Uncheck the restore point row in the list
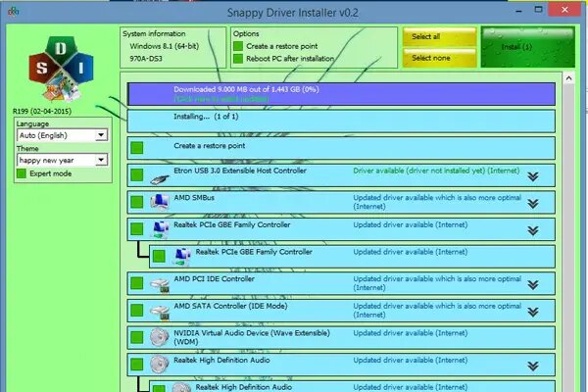The height and width of the screenshot is (392, 588). [137, 147]
